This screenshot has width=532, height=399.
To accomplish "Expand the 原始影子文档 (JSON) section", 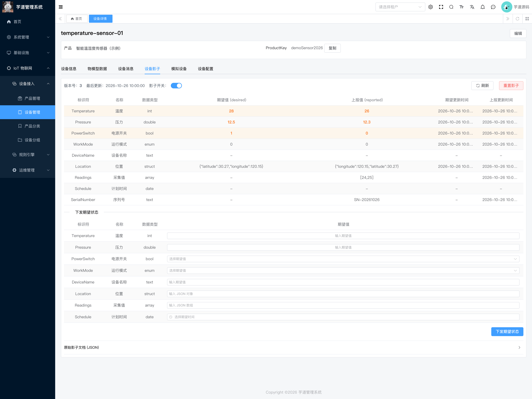I will click(293, 347).
